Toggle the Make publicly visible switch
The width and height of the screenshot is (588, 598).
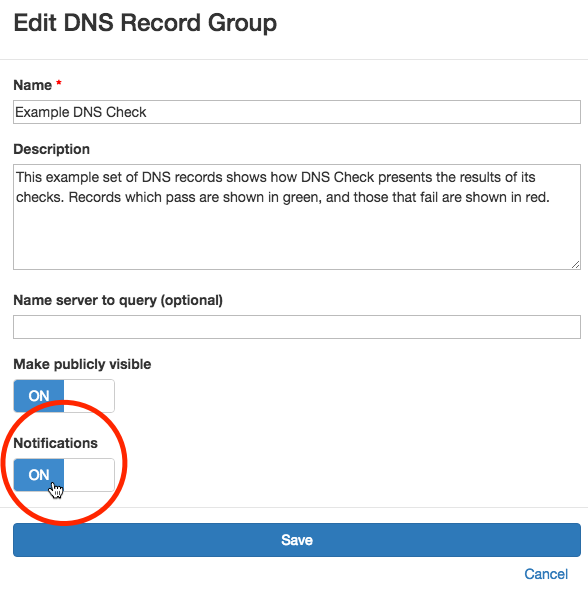[64, 396]
